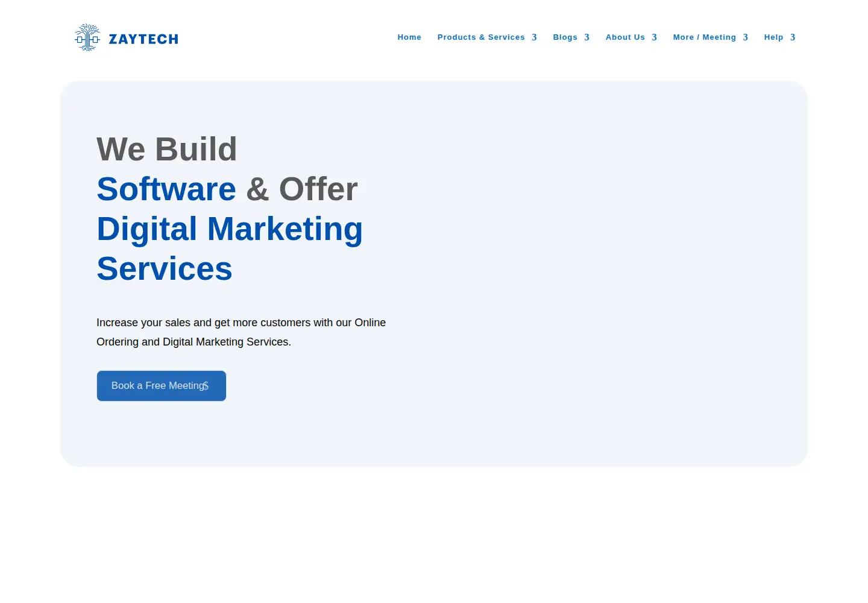
Task: Click the 'We Build' heading text
Action: pos(167,150)
